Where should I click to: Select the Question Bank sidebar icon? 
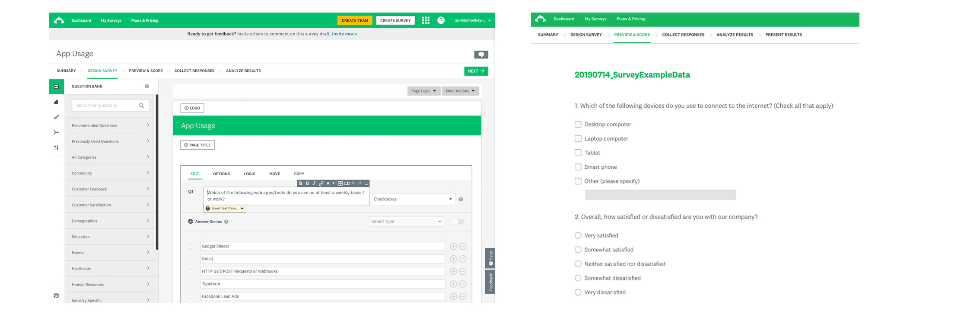point(56,87)
